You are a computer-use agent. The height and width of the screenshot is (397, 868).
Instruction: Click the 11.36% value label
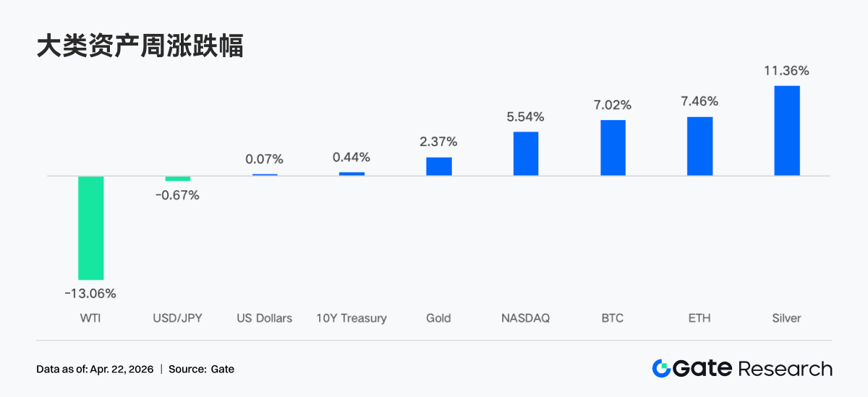pos(787,71)
